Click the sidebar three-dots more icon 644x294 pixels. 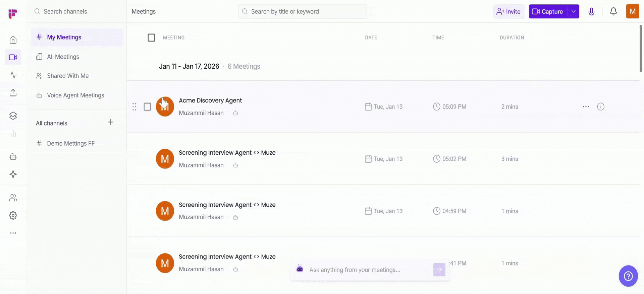(13, 233)
